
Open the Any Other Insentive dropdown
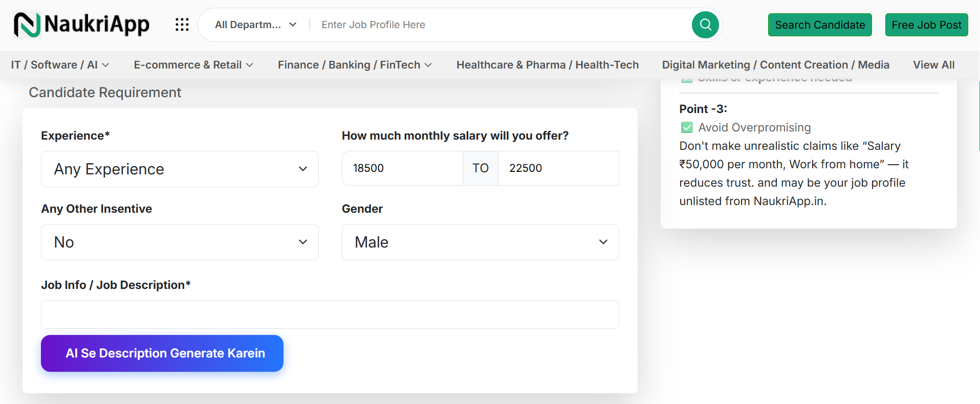(x=180, y=242)
